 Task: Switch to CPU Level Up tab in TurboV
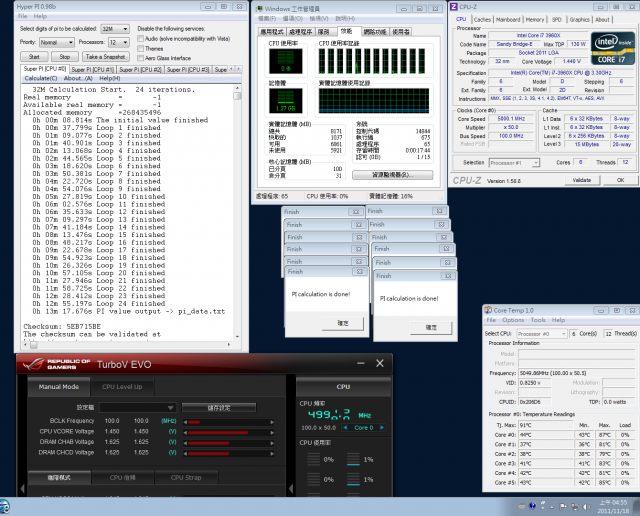pos(122,387)
